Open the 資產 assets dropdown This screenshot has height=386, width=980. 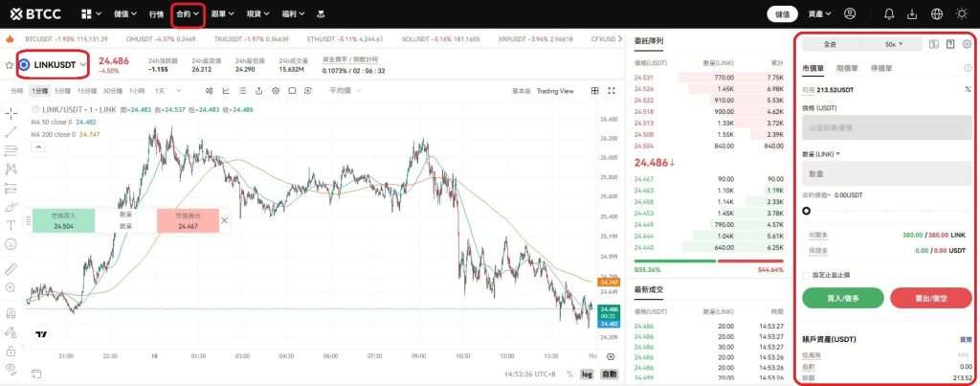819,13
